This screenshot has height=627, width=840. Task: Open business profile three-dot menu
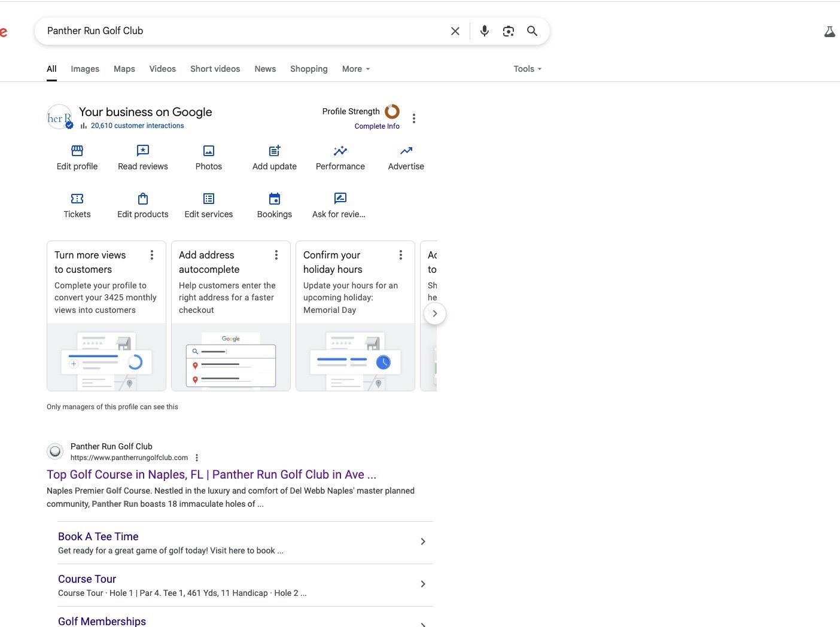414,118
